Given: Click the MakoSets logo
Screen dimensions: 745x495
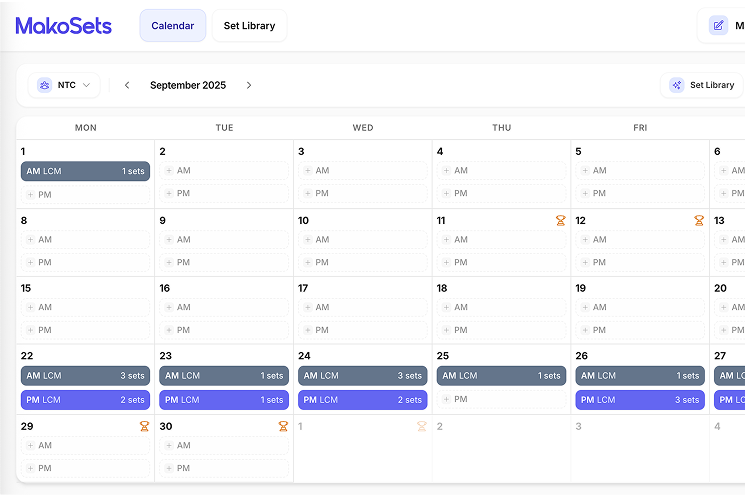Looking at the screenshot, I should (64, 26).
